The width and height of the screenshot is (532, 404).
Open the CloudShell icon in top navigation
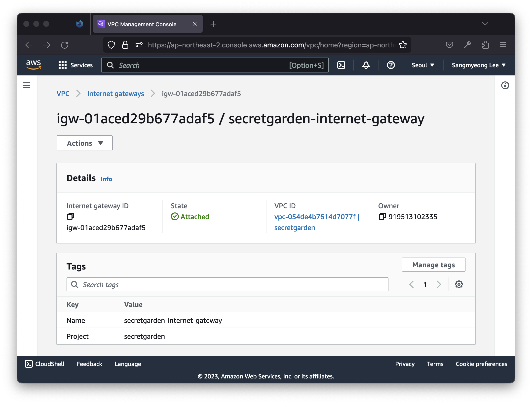pyautogui.click(x=341, y=65)
